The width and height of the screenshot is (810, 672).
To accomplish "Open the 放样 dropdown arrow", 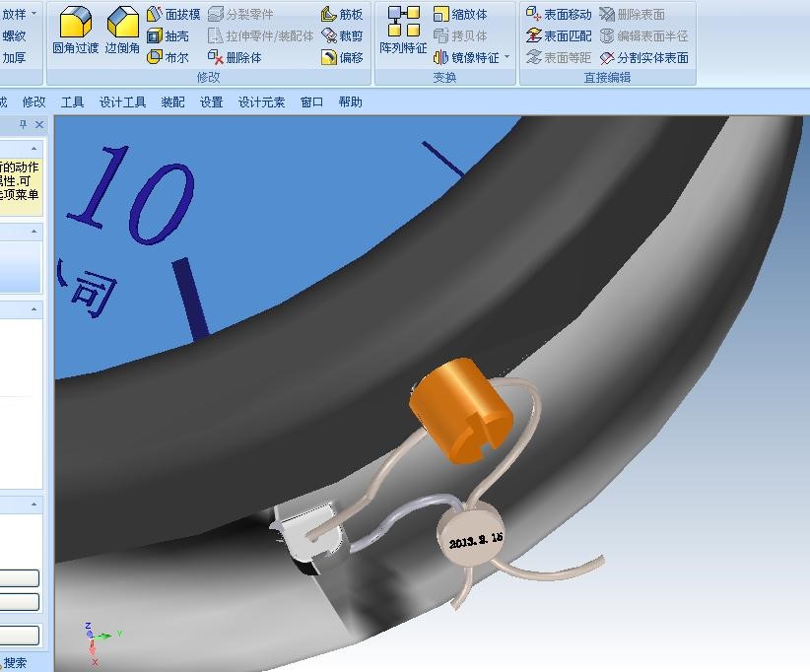I will [x=34, y=14].
